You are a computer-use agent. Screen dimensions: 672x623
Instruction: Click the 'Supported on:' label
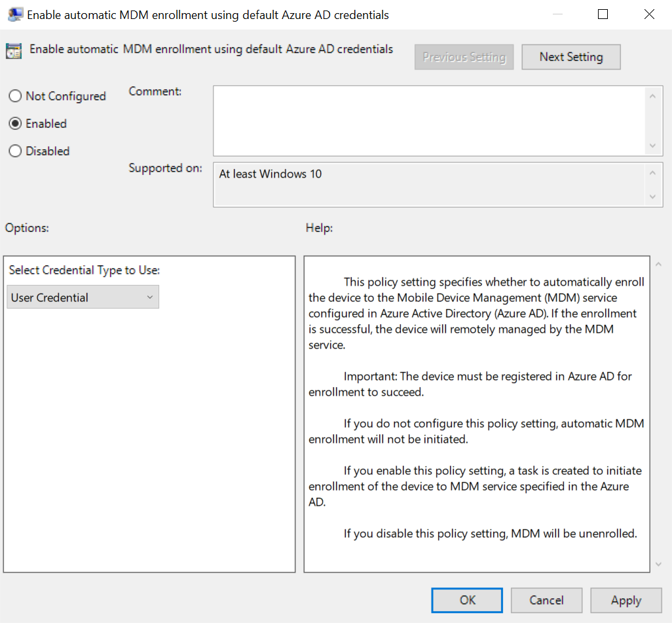[x=166, y=168]
